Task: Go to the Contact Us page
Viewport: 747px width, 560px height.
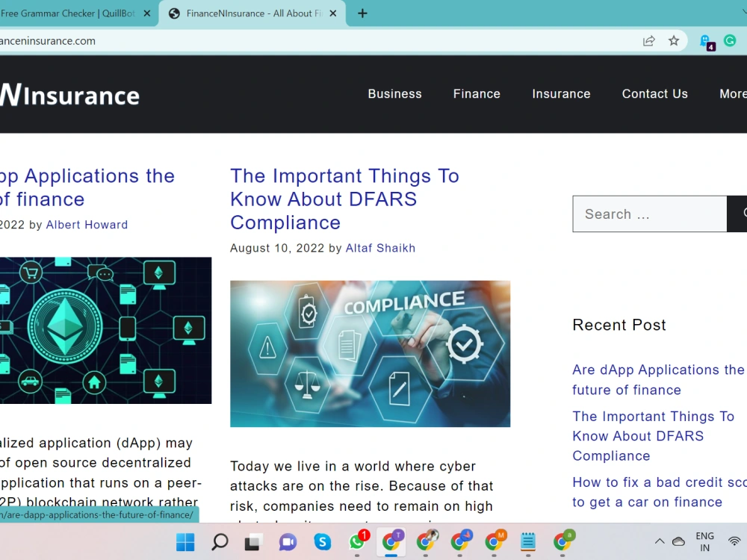Action: tap(654, 94)
